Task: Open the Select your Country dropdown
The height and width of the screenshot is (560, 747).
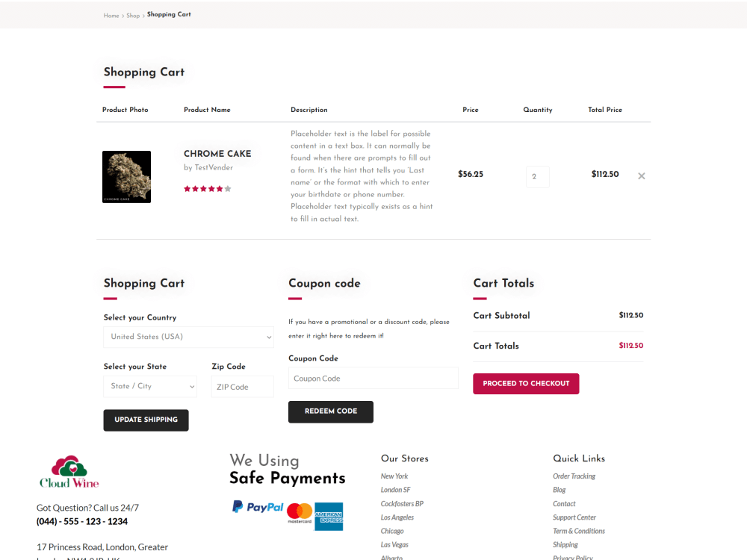Action: (x=188, y=337)
